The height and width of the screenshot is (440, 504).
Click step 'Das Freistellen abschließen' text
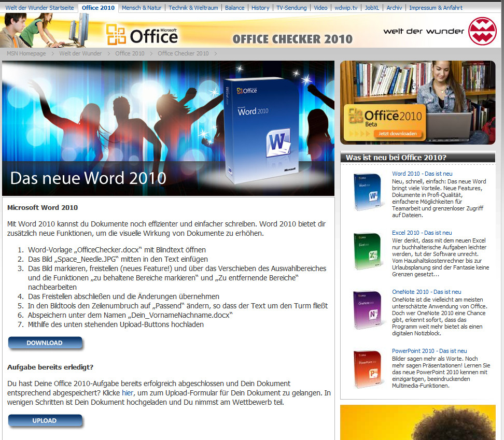(x=123, y=296)
